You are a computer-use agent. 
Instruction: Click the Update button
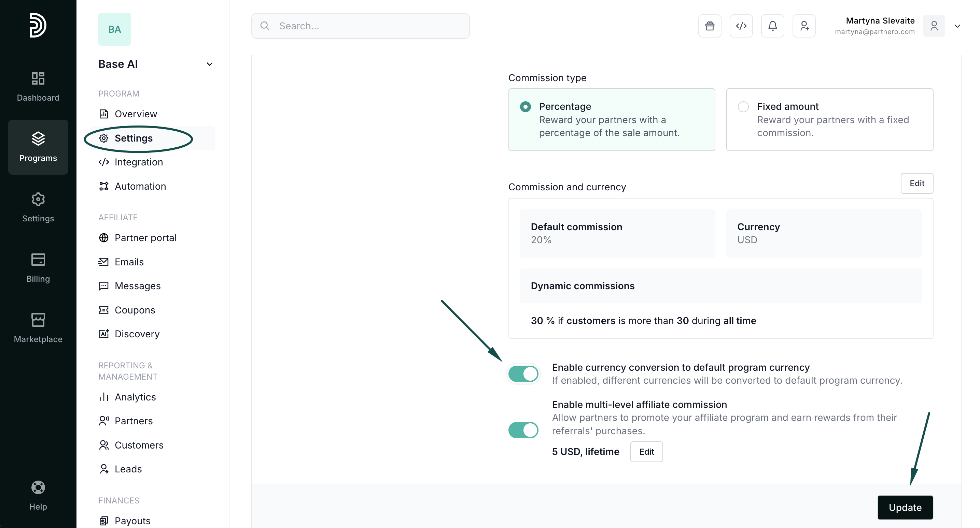pyautogui.click(x=905, y=507)
